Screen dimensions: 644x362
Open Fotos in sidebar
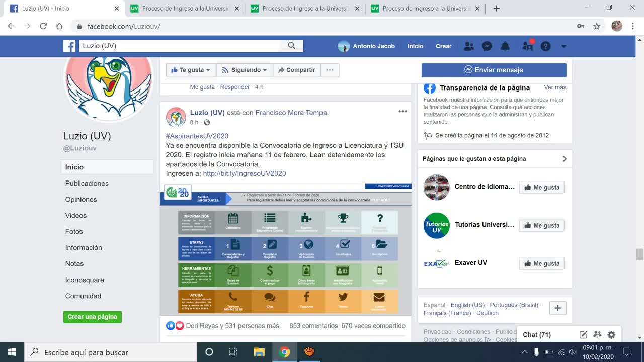(74, 231)
